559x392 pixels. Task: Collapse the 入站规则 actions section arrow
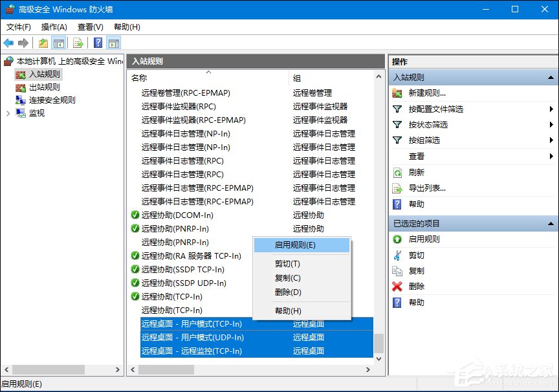551,77
